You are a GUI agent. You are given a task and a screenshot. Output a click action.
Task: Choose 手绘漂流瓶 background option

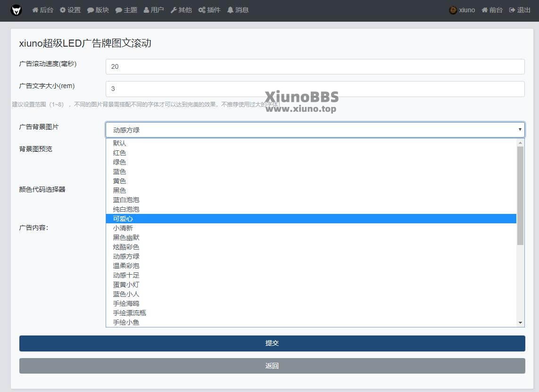click(311, 313)
